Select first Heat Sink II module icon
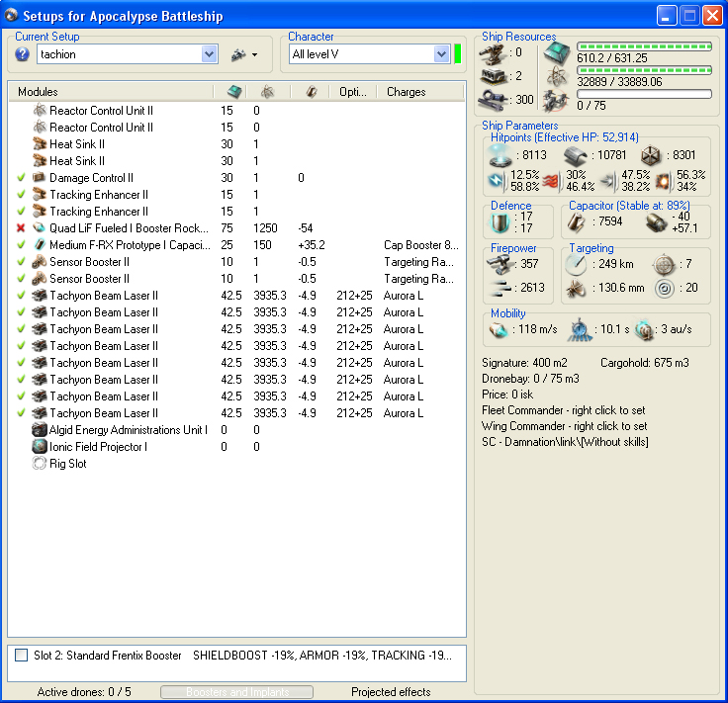 [40, 143]
